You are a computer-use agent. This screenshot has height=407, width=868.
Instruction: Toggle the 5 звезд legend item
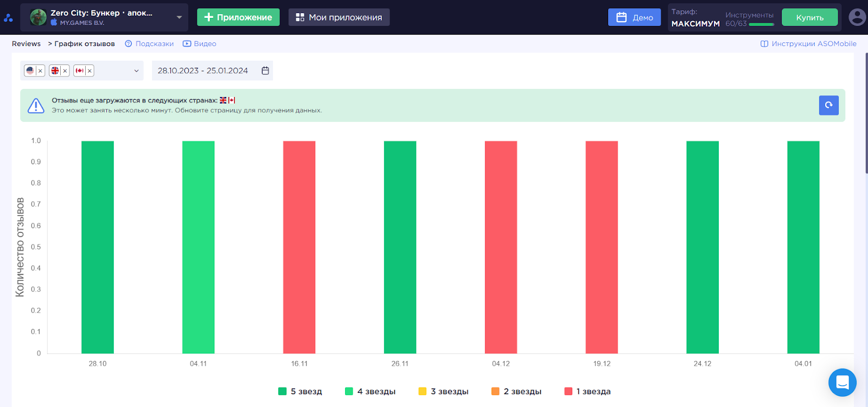[x=300, y=391]
